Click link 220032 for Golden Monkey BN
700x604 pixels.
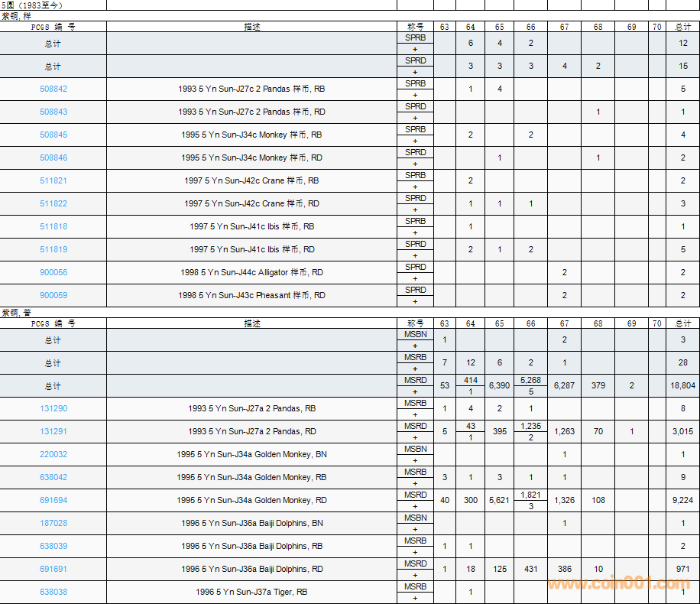click(53, 455)
